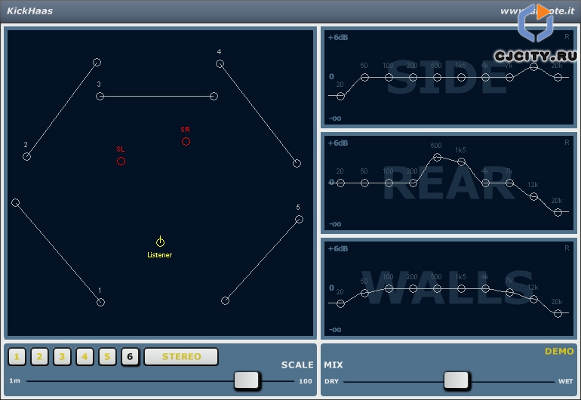
Task: Select the 20 Hz node in SIDE EQ
Action: (341, 96)
